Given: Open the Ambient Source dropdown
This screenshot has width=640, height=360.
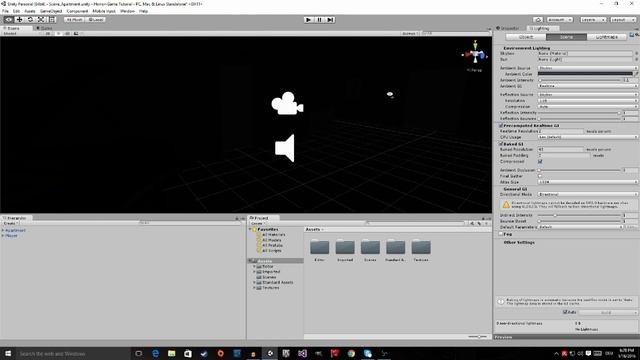Looking at the screenshot, I should pos(587,68).
